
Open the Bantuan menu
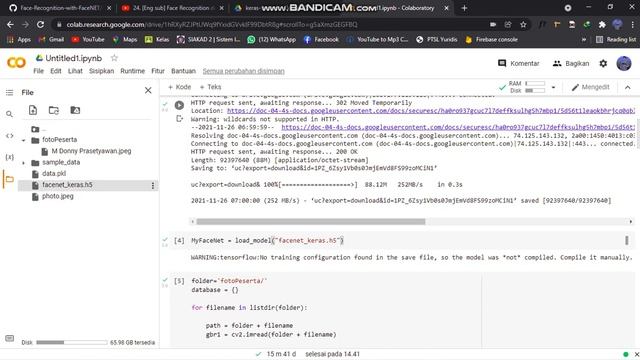183,71
